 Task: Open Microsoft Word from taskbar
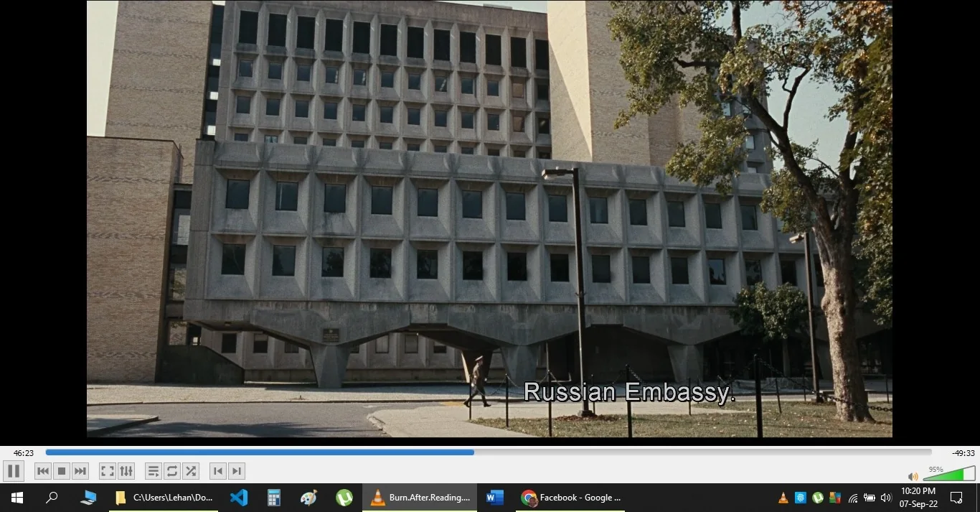(x=495, y=497)
